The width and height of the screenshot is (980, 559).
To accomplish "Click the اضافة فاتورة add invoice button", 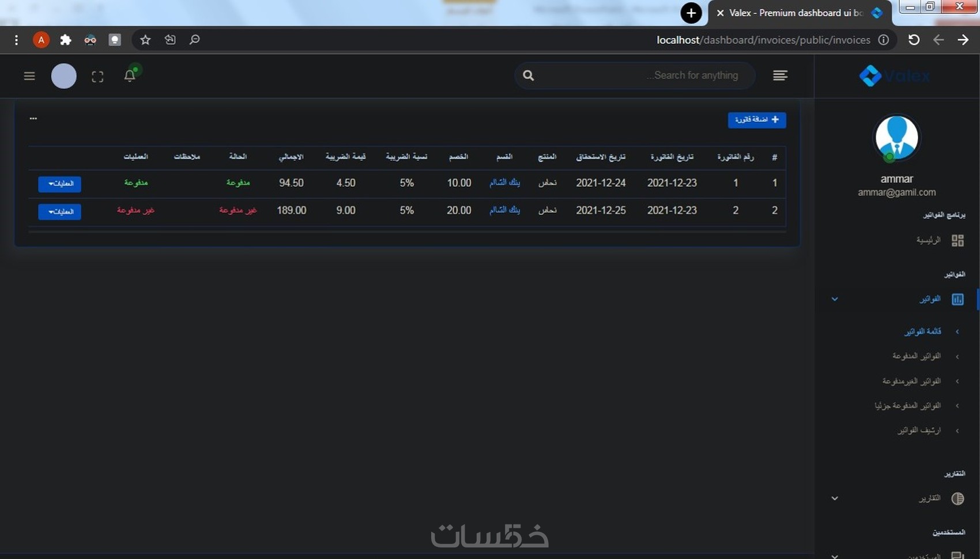I will point(757,120).
